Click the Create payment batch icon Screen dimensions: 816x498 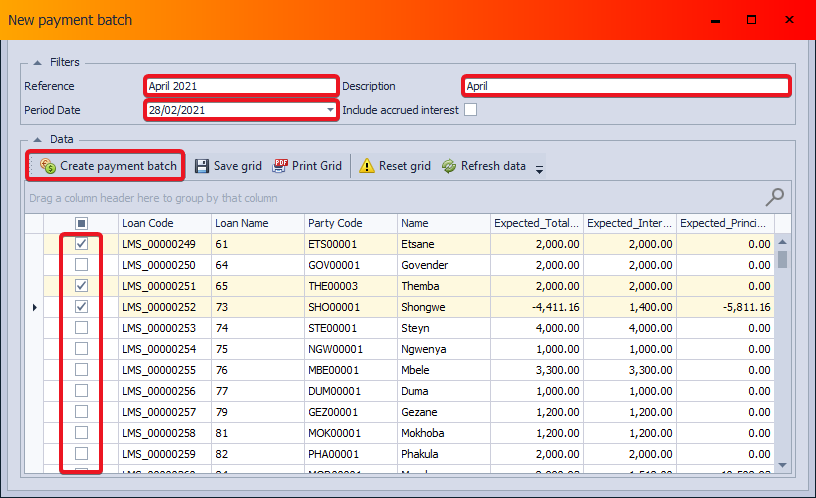47,166
